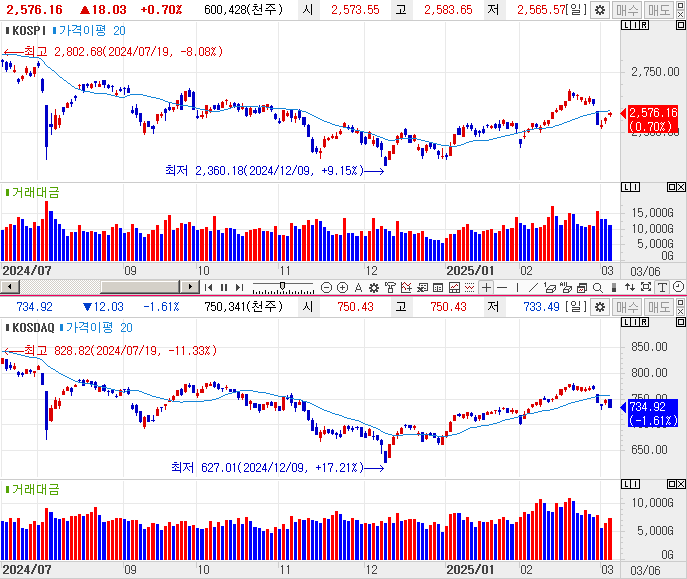Jump to first with skip-back playback button
687x579 pixels.
tap(209, 287)
